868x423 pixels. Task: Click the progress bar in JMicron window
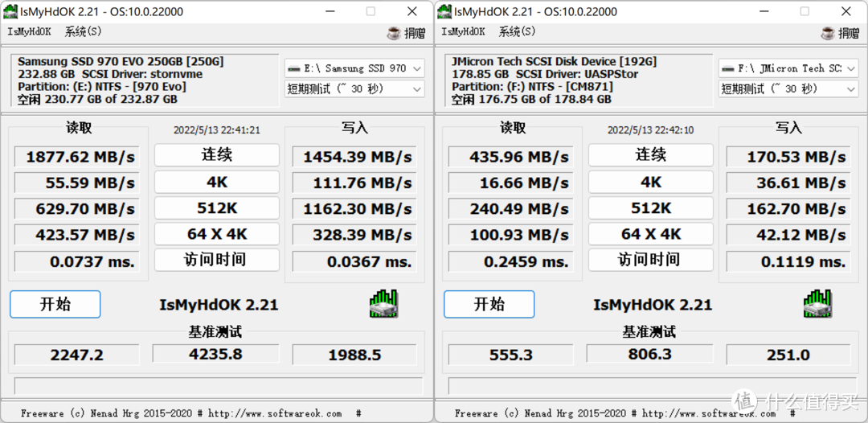[652, 385]
